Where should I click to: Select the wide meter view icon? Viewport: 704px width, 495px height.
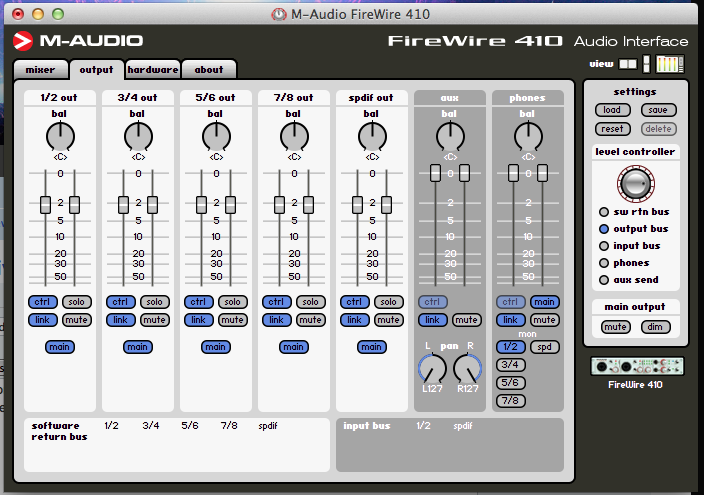pos(669,65)
